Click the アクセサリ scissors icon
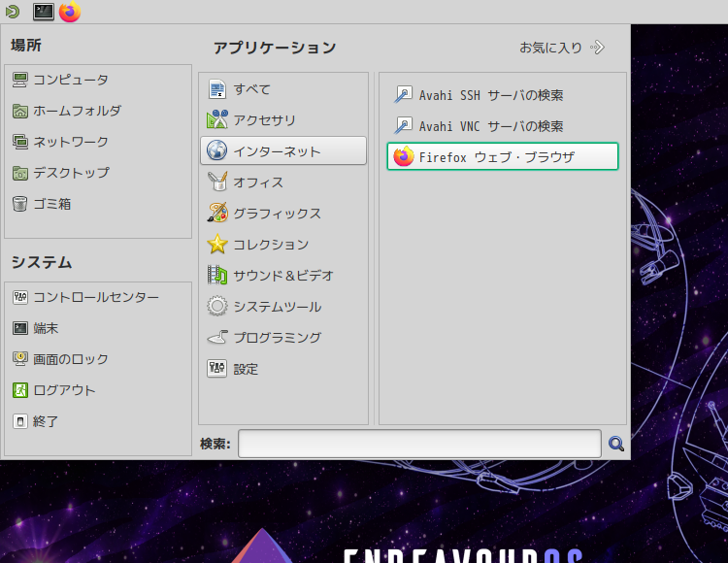The width and height of the screenshot is (728, 563). click(x=217, y=119)
